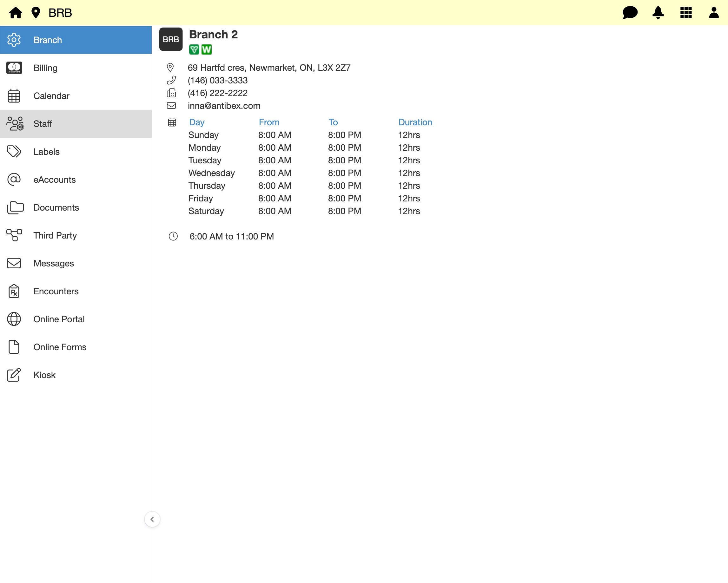Click the location pin icon beside BRB

click(36, 13)
